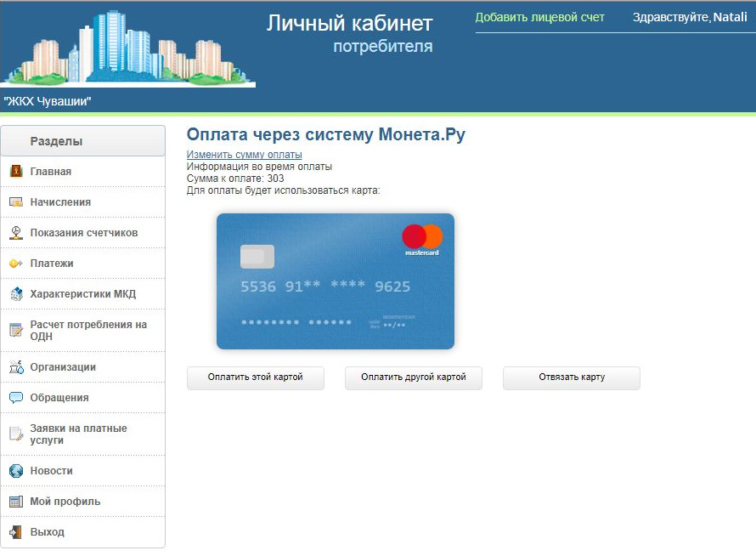Click the Организации sidebar icon
The height and width of the screenshot is (556, 756).
tap(15, 367)
